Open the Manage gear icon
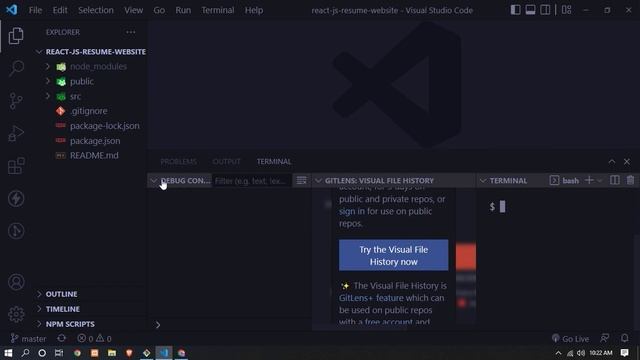 [16, 314]
